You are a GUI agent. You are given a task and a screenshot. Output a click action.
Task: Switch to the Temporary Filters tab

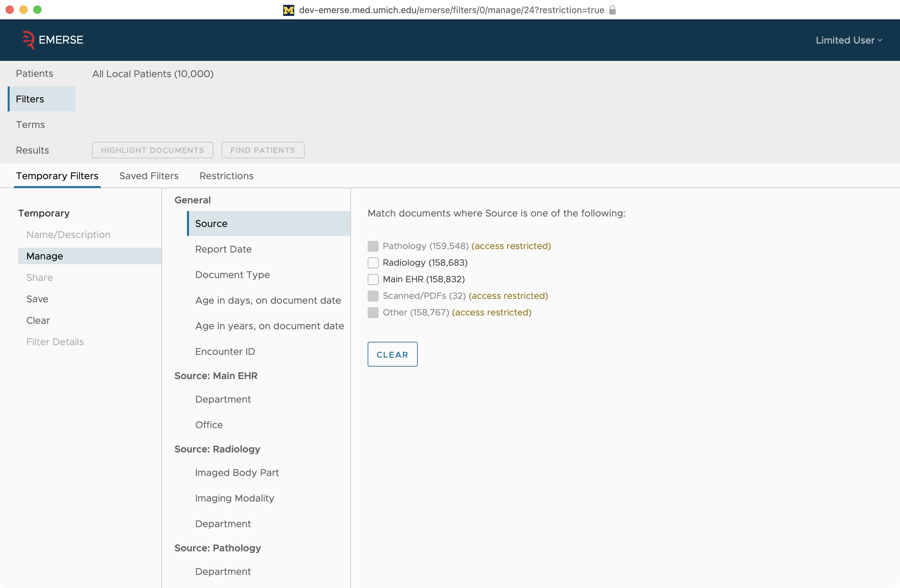(57, 176)
